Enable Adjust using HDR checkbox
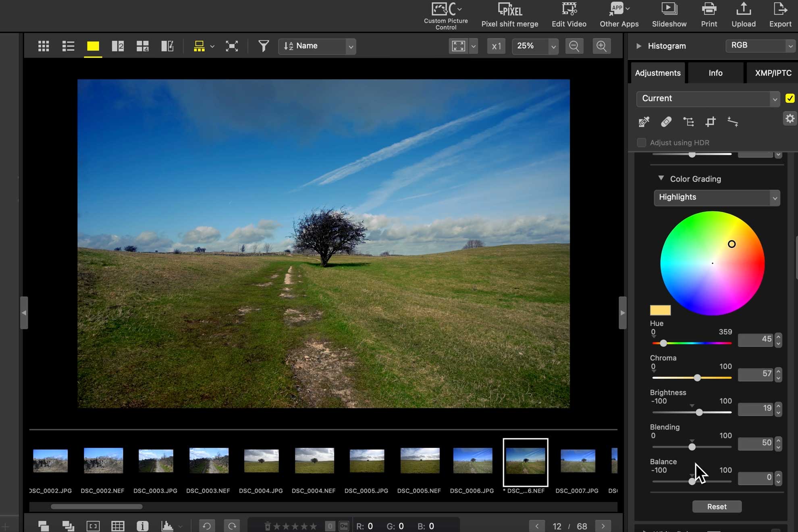Screen dimensions: 798x532 pyautogui.click(x=641, y=143)
